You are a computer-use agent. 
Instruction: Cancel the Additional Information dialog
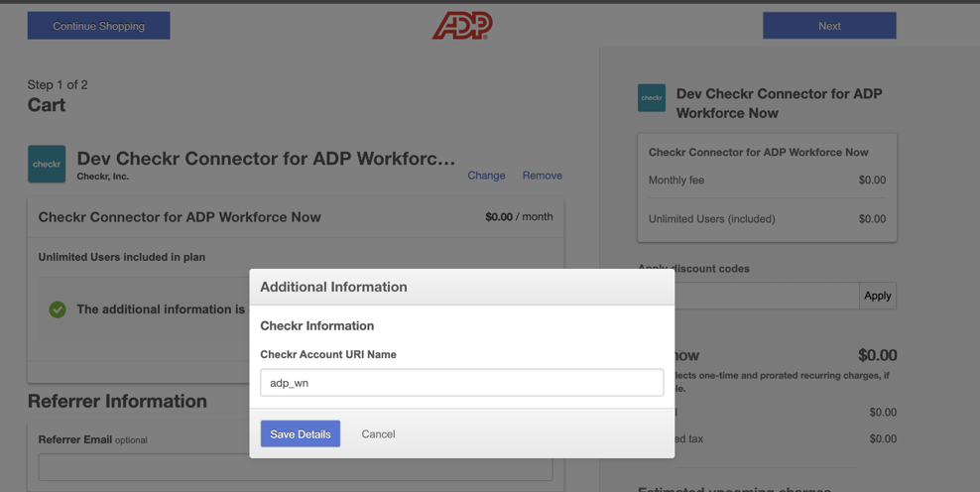(x=378, y=433)
